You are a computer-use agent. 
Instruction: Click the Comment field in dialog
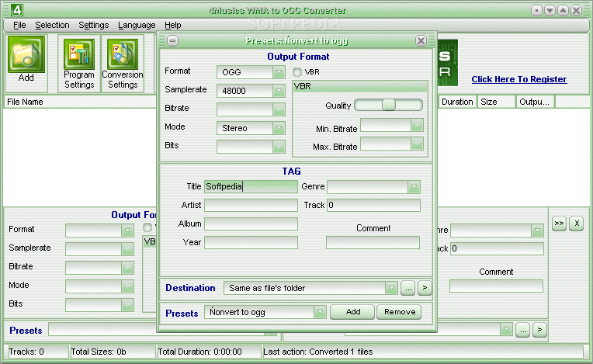tap(373, 242)
